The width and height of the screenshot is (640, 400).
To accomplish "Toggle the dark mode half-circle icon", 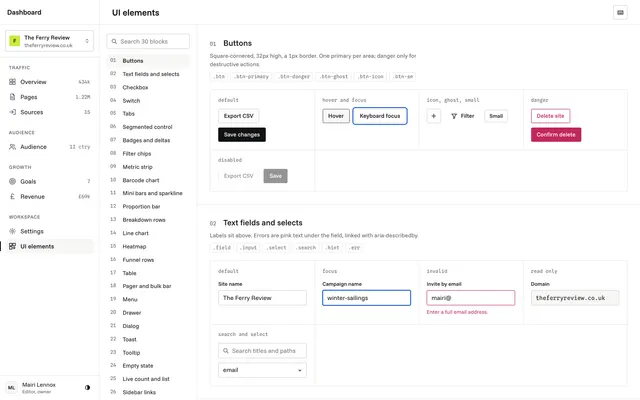I will pos(87,388).
